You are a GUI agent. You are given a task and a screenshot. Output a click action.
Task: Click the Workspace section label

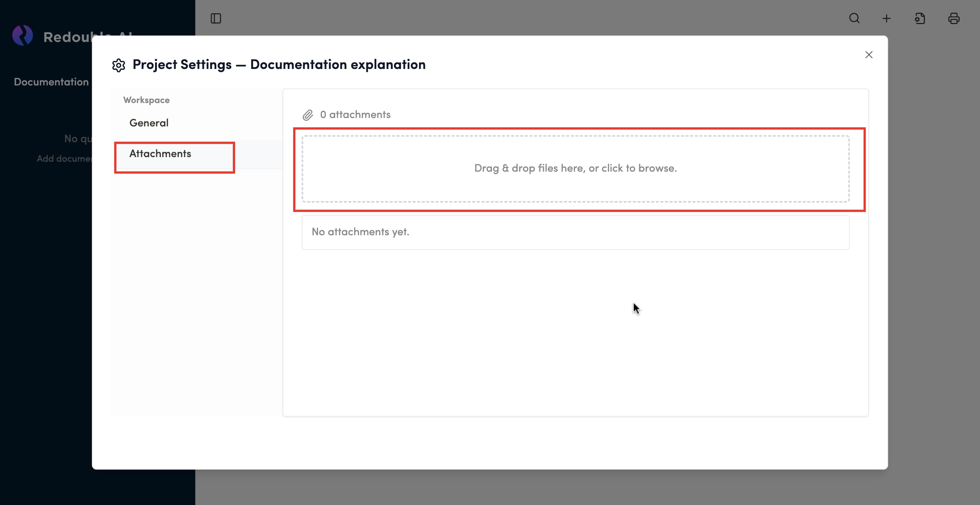coord(146,100)
